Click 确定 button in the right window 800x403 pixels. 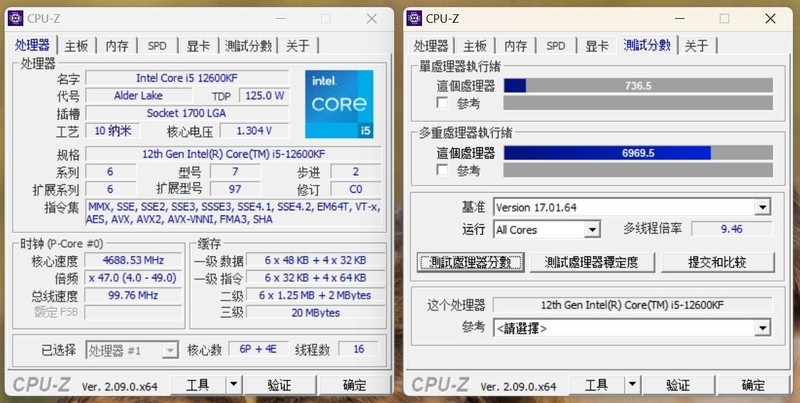click(x=753, y=385)
